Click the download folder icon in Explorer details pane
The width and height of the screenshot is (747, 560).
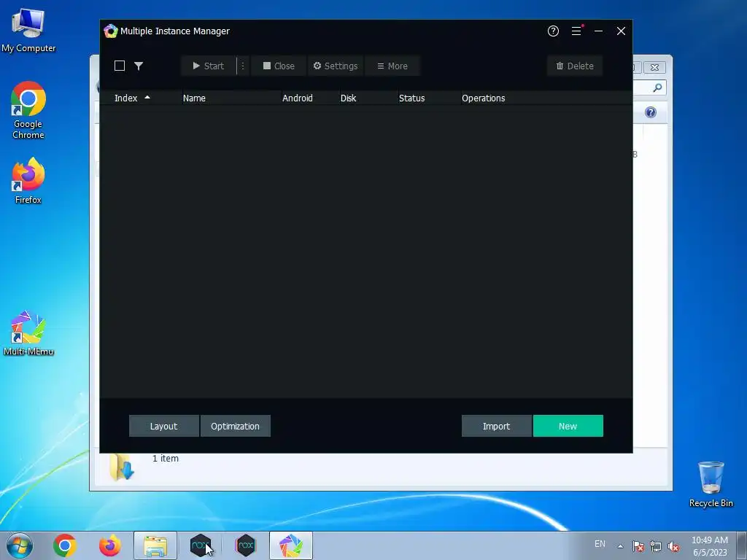(122, 467)
